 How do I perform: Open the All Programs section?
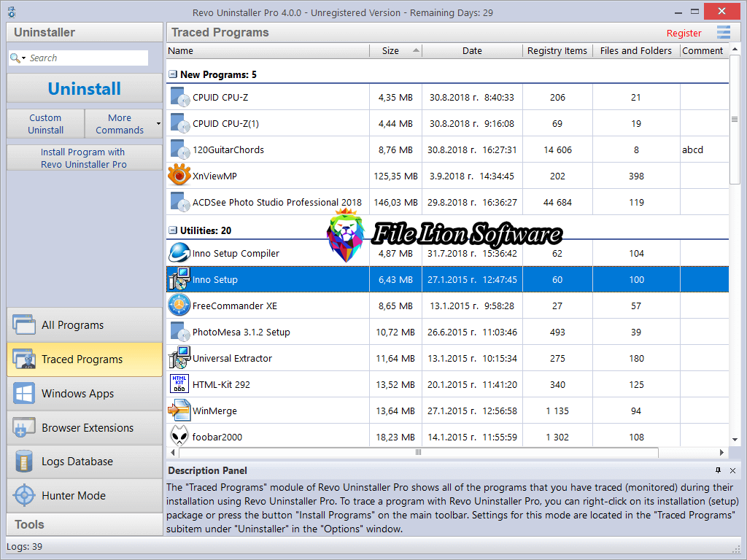click(85, 324)
